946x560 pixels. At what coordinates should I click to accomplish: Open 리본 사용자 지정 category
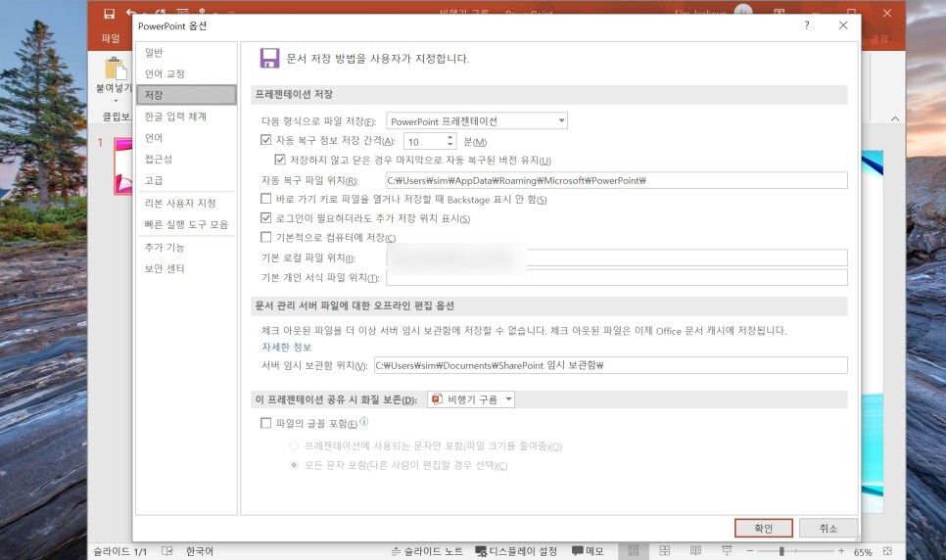coord(186,203)
